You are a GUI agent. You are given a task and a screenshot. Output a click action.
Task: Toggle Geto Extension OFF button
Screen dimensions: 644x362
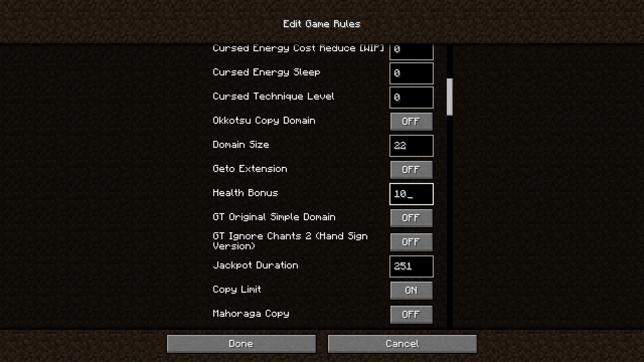[x=411, y=170]
